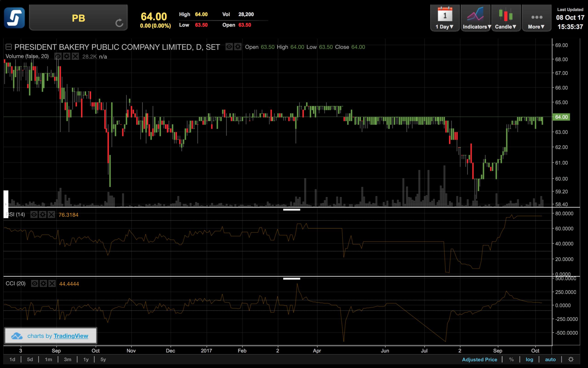
Task: Click the RSI value 76.3184
Action: [x=68, y=215]
